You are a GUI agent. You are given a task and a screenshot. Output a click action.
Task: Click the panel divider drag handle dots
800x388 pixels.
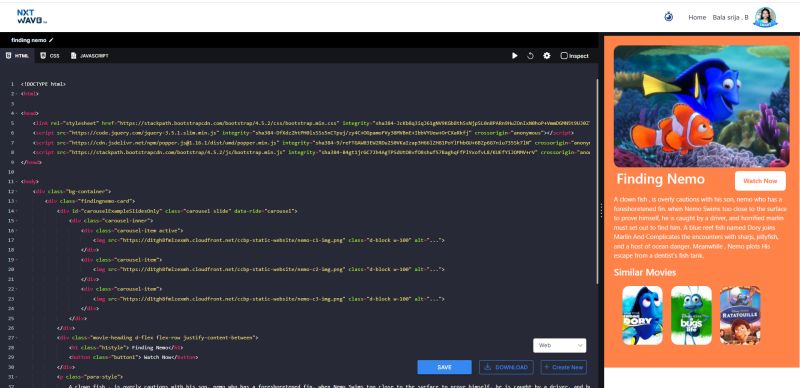click(x=602, y=210)
